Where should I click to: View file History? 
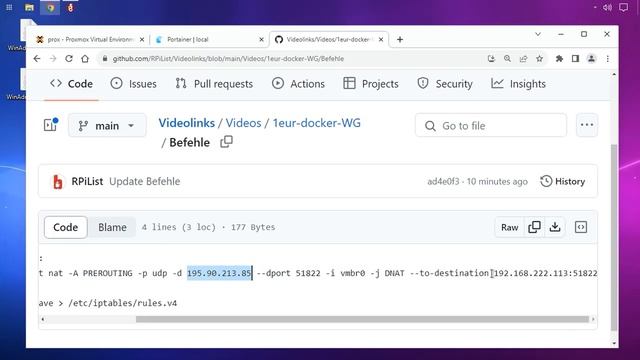pyautogui.click(x=562, y=181)
